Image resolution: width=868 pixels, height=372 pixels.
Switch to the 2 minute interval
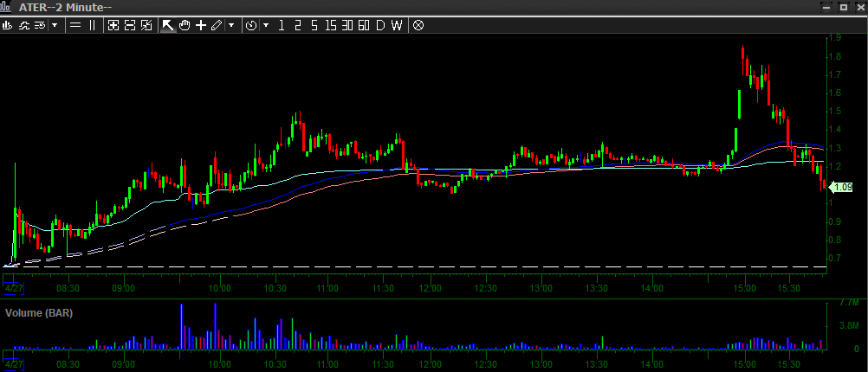[298, 25]
